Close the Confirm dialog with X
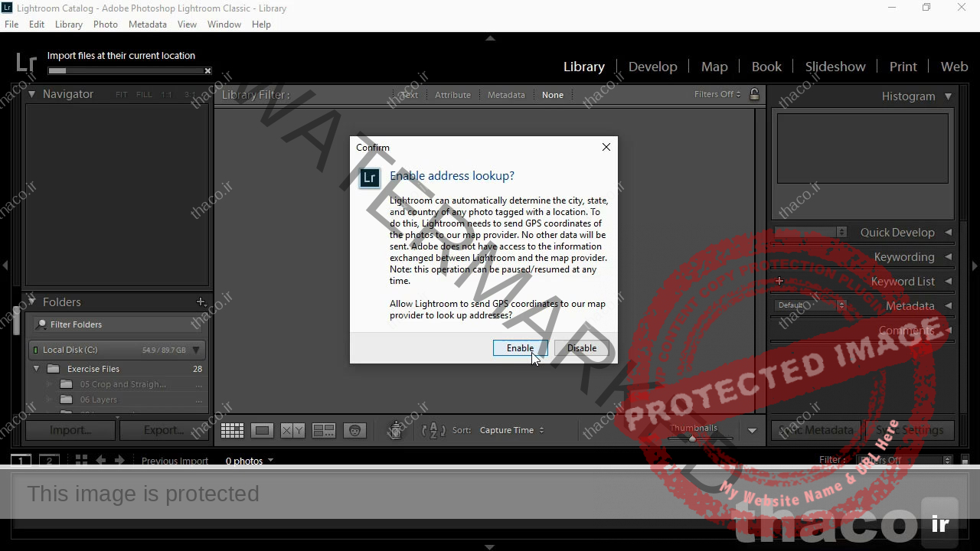Image resolution: width=980 pixels, height=551 pixels. pos(606,147)
